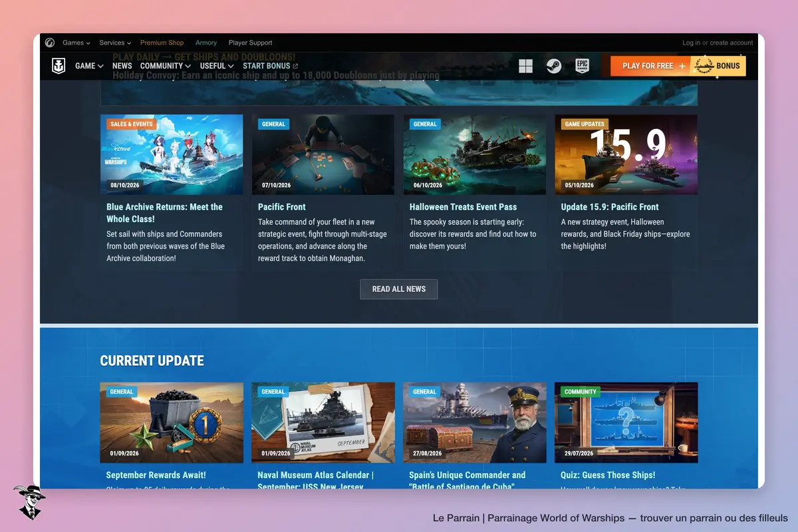Click the 27/08/2026 date on Spain's Commander card
Viewport: 798px width, 532px height.
click(x=428, y=453)
